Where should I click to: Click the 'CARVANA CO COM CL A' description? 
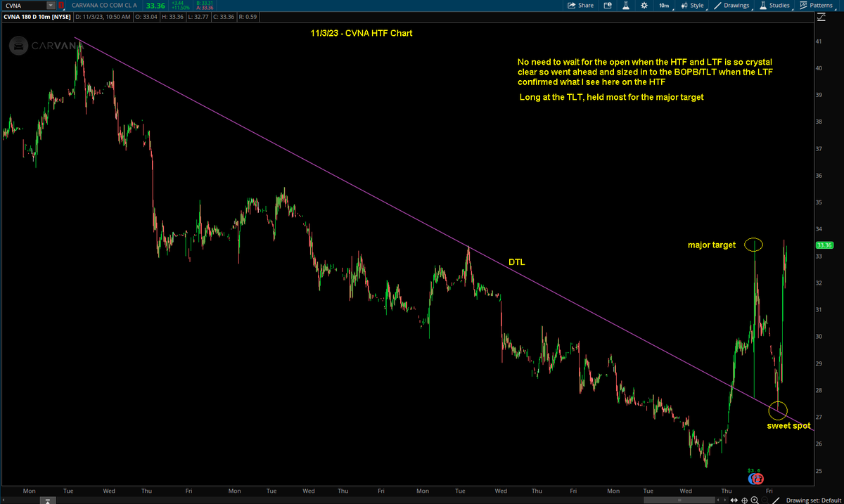coord(103,6)
